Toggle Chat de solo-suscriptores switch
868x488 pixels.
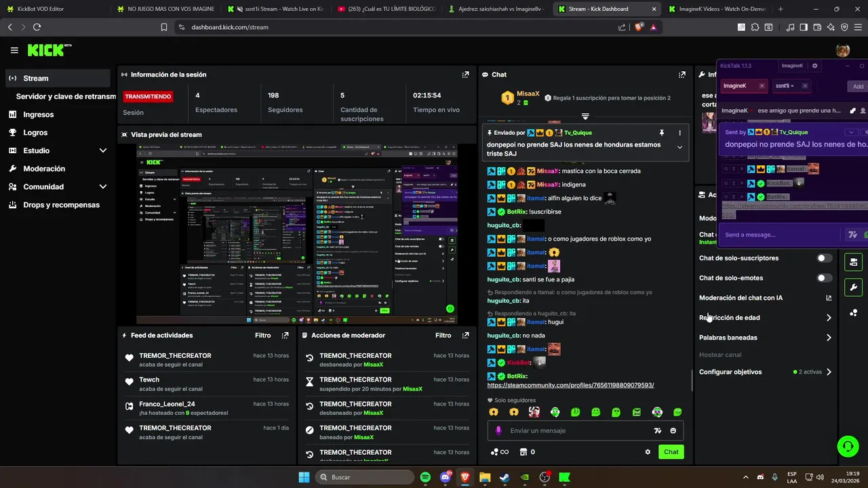(x=824, y=258)
